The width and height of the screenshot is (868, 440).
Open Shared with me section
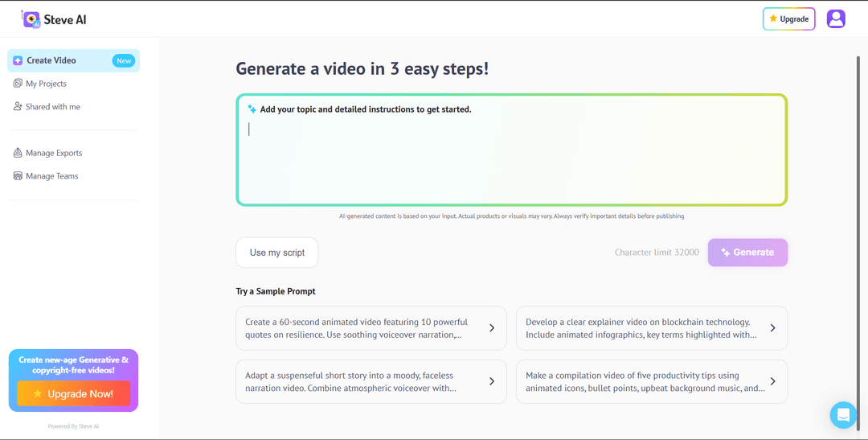(52, 106)
